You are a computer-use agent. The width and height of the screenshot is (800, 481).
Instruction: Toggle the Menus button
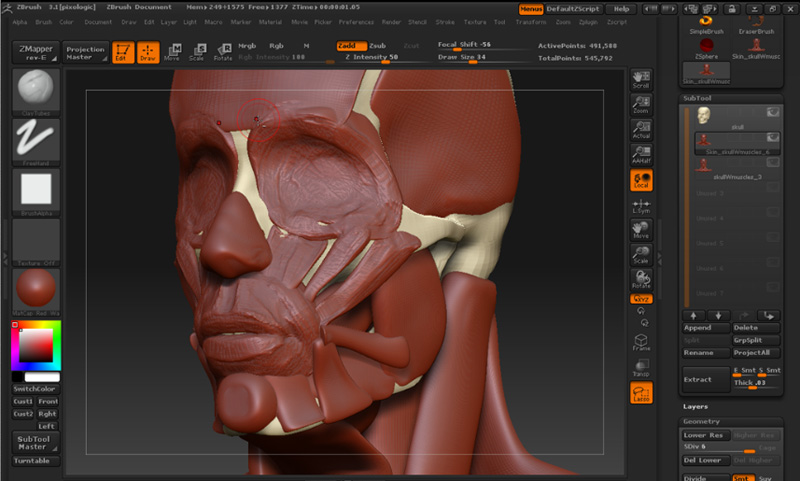click(x=531, y=9)
